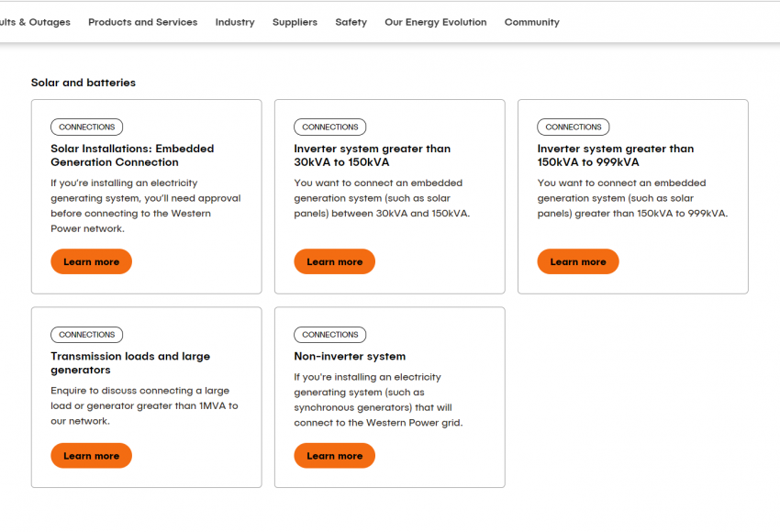
Task: Open the Faults & Outages menu
Action: [x=35, y=22]
